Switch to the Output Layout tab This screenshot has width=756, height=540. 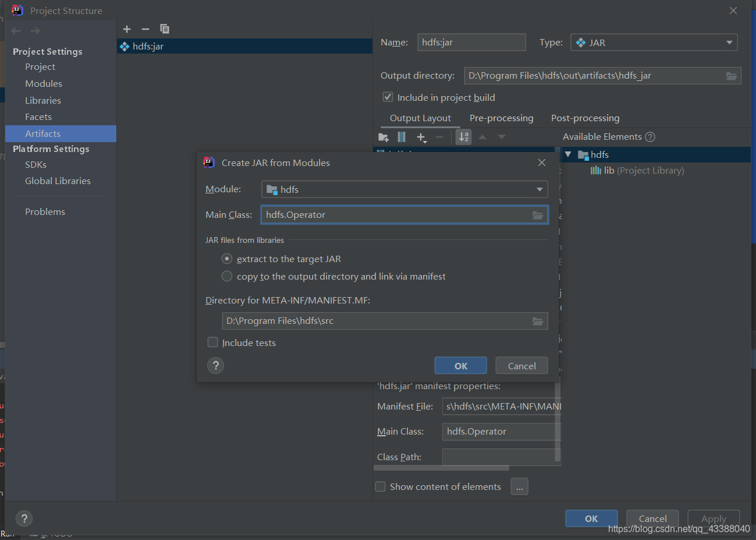pyautogui.click(x=420, y=118)
